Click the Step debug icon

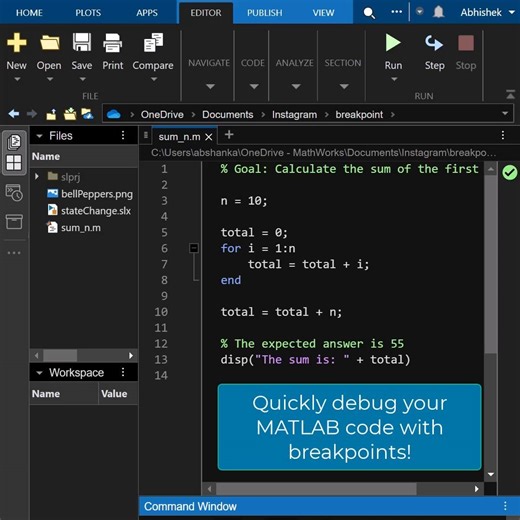(x=434, y=43)
